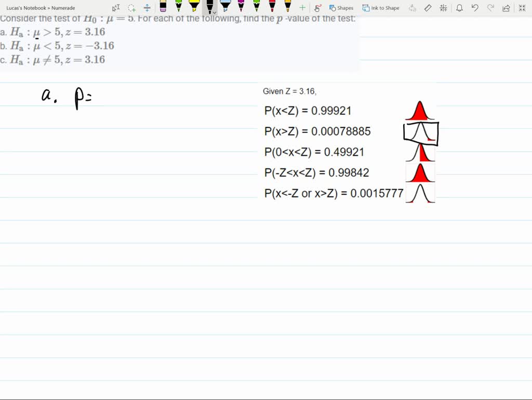Open the black pen options dropdown arrow
Image resolution: width=532 pixels, height=400 pixels.
(x=215, y=13)
